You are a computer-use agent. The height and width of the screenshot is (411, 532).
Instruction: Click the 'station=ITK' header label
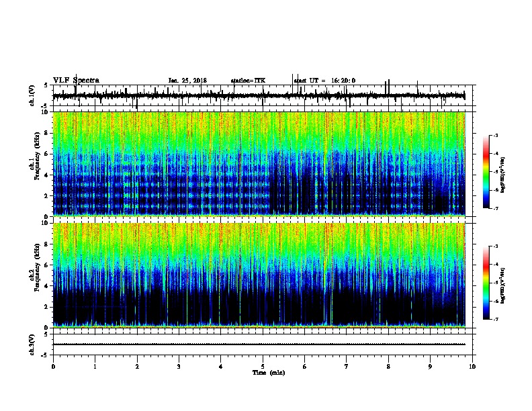[248, 81]
